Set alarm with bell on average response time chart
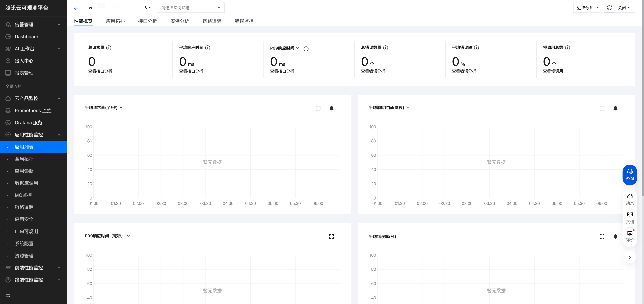 [x=615, y=108]
